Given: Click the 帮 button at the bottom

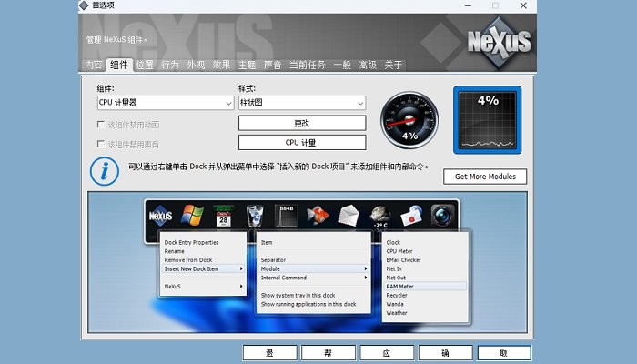Looking at the screenshot, I should [329, 353].
